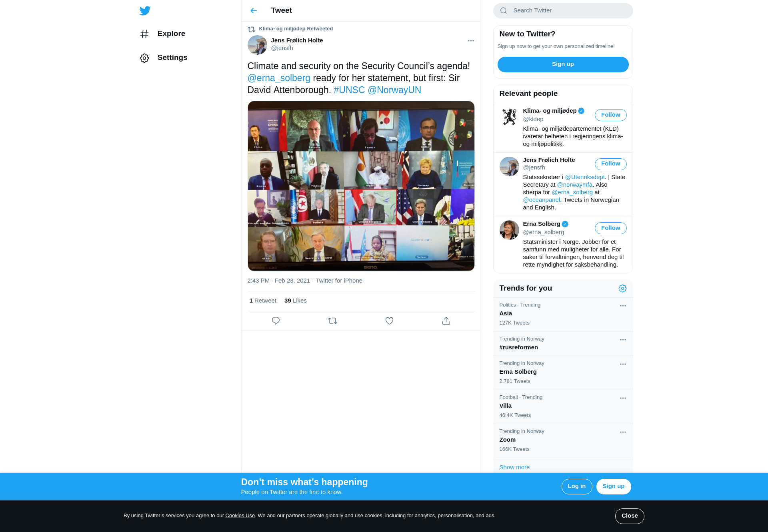Image resolution: width=768 pixels, height=532 pixels.
Task: Expand options for the #rusreformen trend
Action: click(x=623, y=340)
